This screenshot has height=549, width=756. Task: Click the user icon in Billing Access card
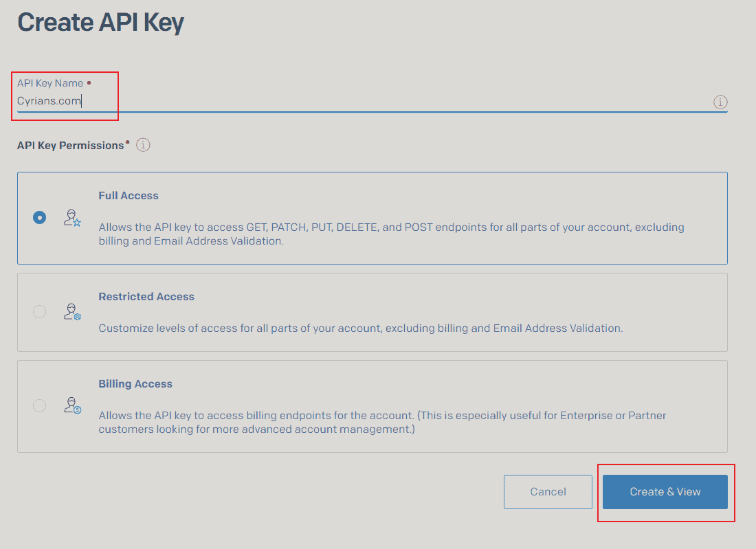[71, 405]
